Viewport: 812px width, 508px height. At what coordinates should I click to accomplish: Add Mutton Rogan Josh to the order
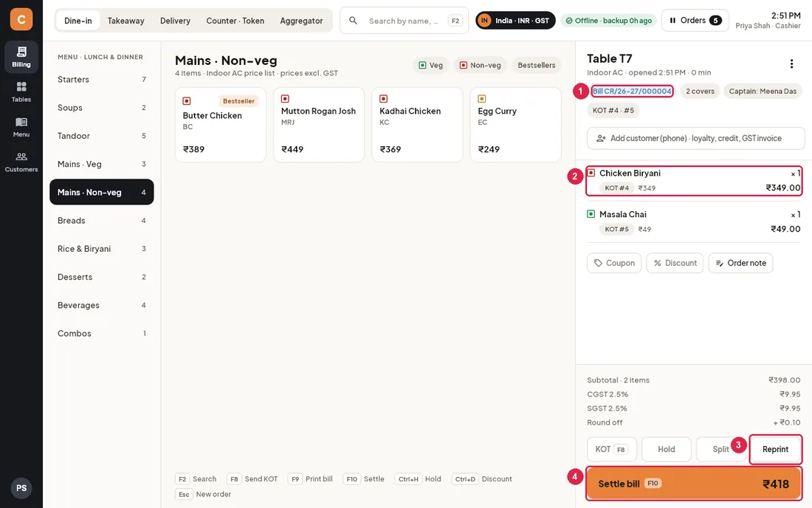coord(318,125)
